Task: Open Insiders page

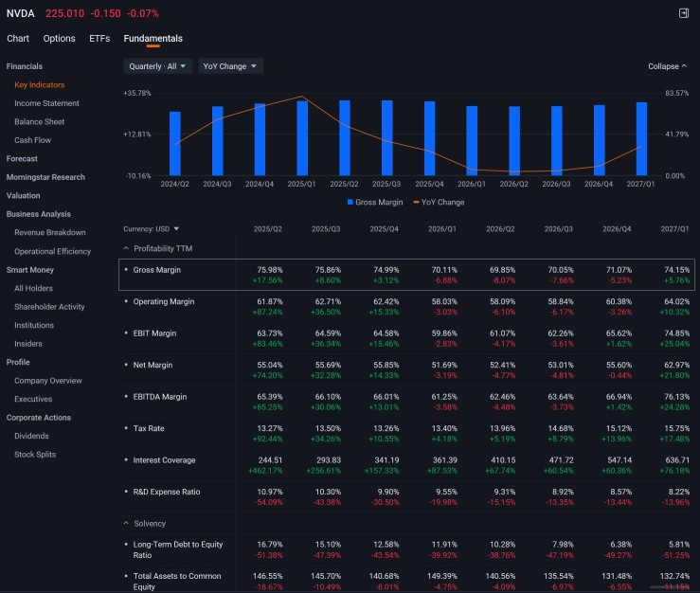Action: tap(28, 343)
